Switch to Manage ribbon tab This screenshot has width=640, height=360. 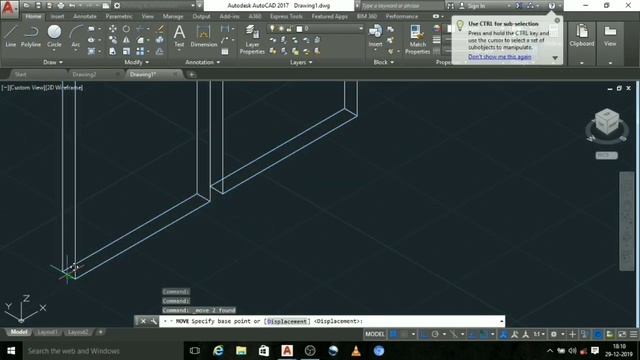[173, 16]
